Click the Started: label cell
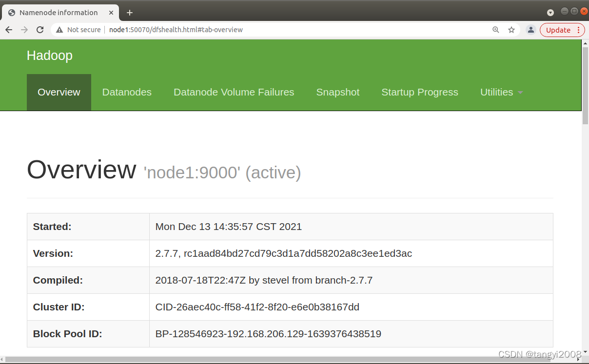 pos(88,227)
